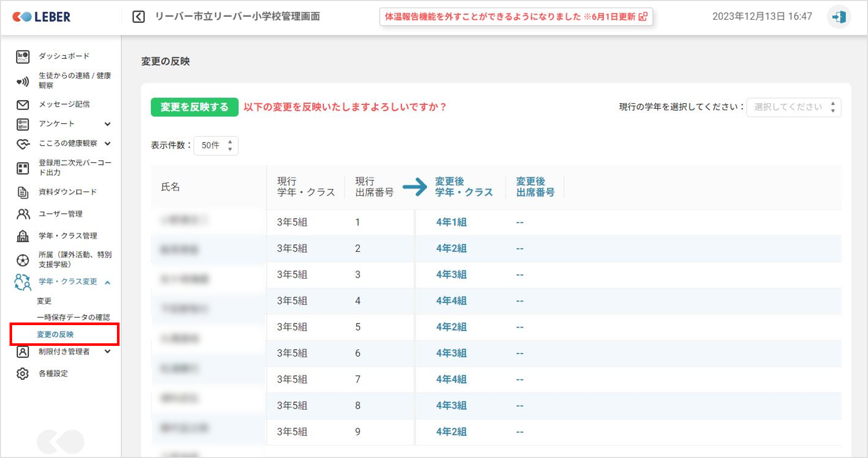Click the Dashboard icon in the sidebar
This screenshot has width=868, height=458.
click(x=23, y=56)
